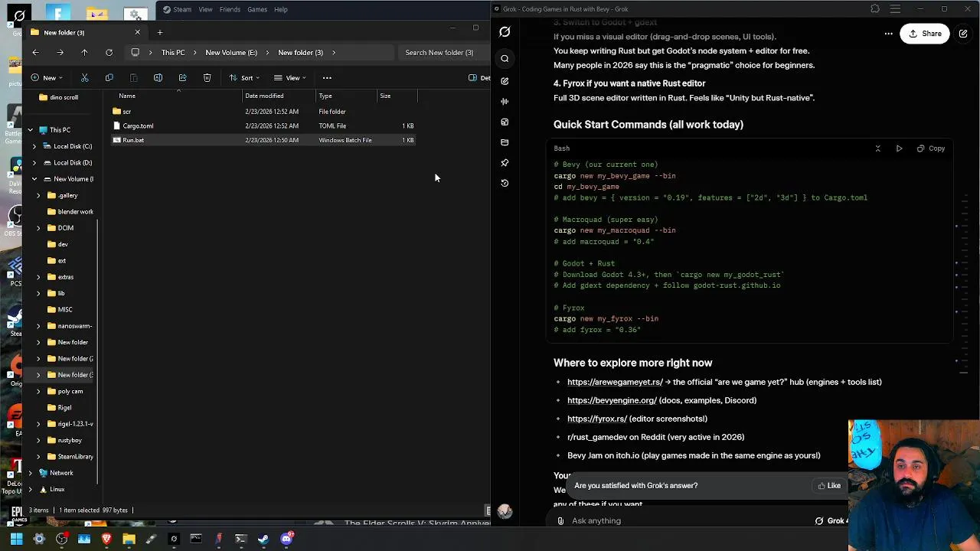Click compose icon right of Share
The height and width of the screenshot is (551, 980).
point(963,34)
